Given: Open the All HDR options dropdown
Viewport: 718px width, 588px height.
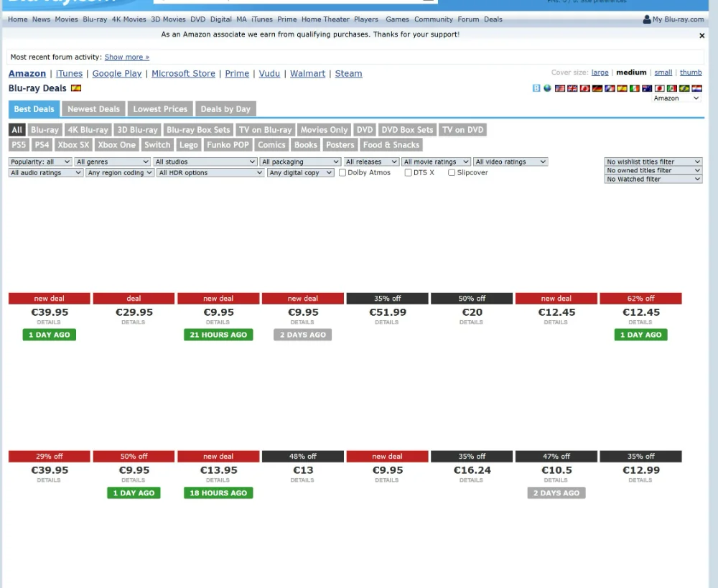Looking at the screenshot, I should point(210,172).
